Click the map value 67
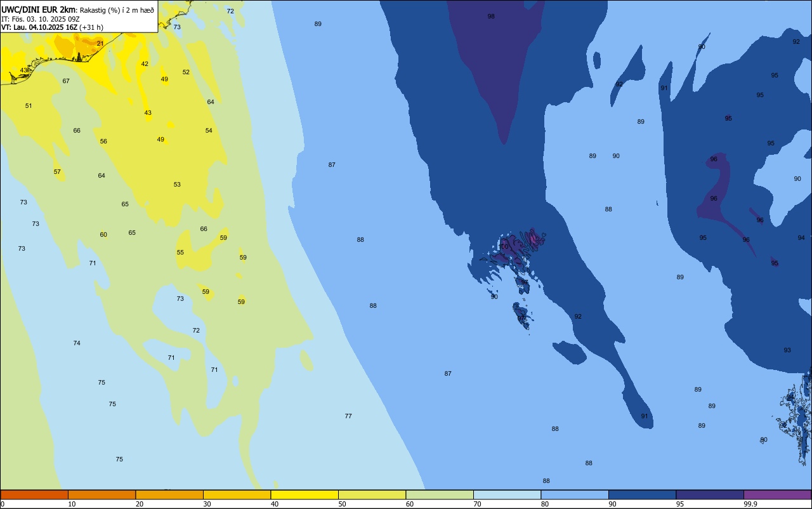 66,81
